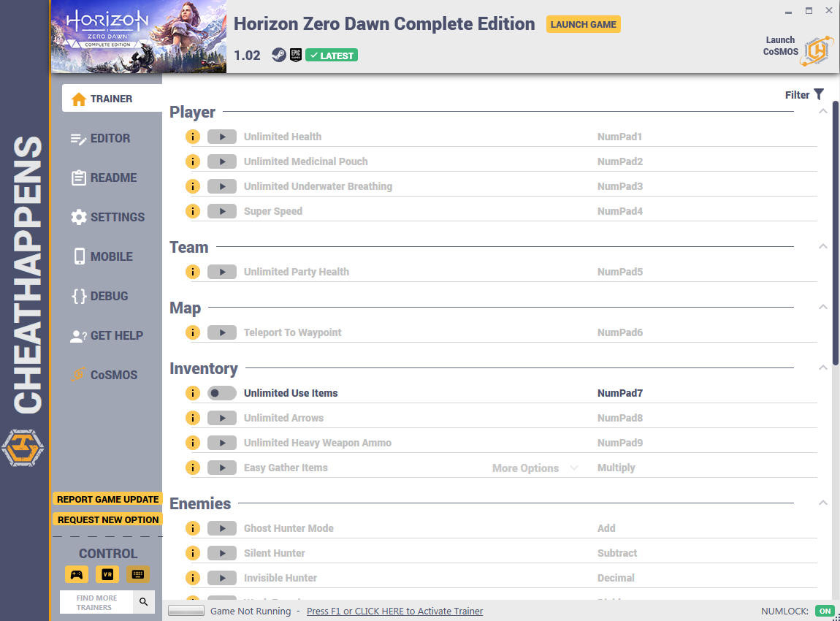Activate Unlimited Medicinal Pouch cheat
Viewport: 840px width, 621px height.
pyautogui.click(x=222, y=161)
